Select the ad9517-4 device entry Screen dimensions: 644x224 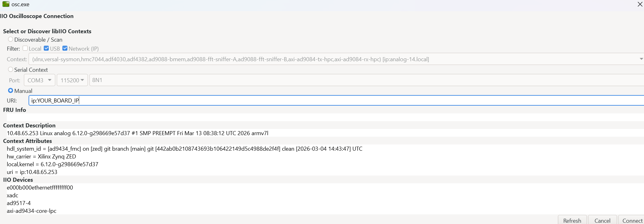pyautogui.click(x=19, y=203)
